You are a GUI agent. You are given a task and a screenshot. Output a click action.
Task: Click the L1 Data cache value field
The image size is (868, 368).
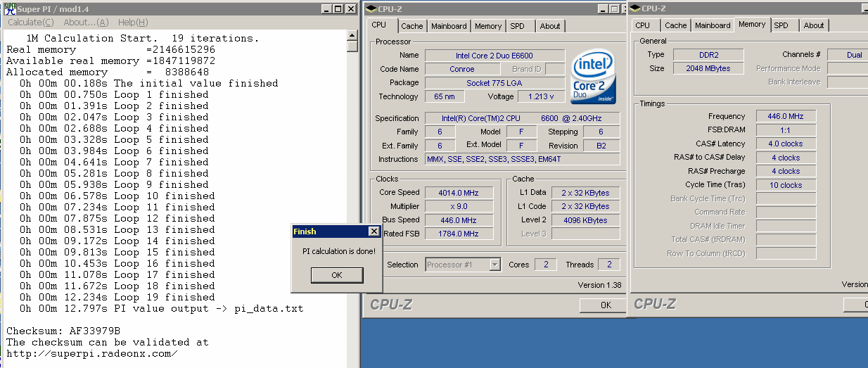pyautogui.click(x=585, y=193)
